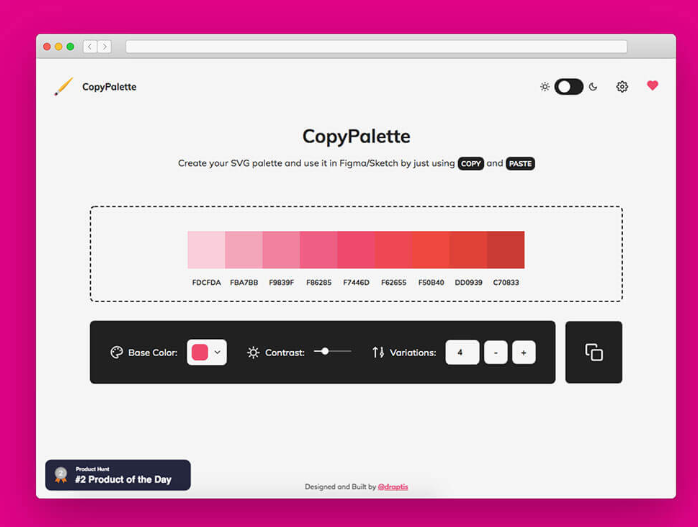Decrease variations with the minus button
The image size is (698, 527).
pos(495,352)
